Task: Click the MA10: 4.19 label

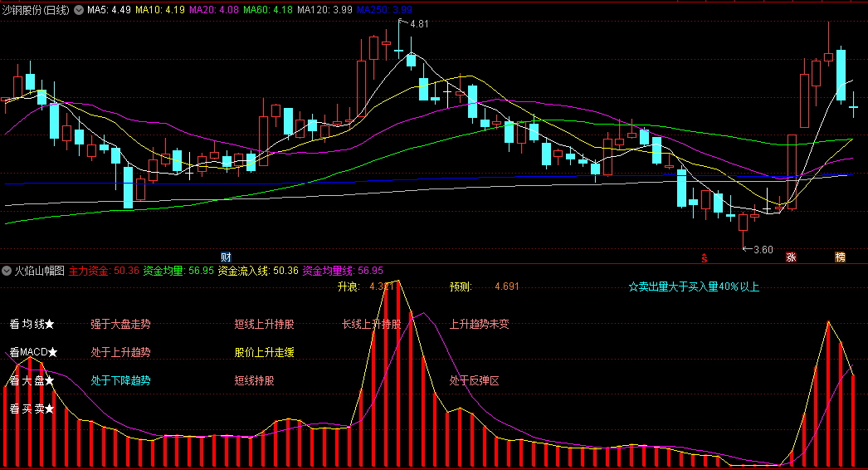Action: pyautogui.click(x=160, y=10)
